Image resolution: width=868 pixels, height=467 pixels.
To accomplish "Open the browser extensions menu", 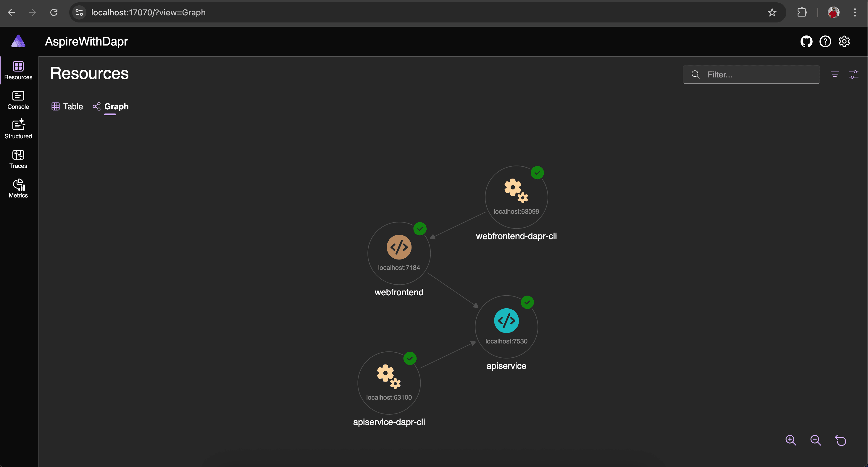I will [802, 12].
